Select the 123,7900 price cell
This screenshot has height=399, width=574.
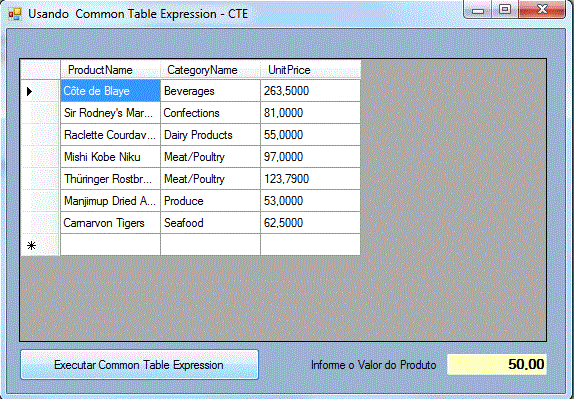[x=310, y=179]
